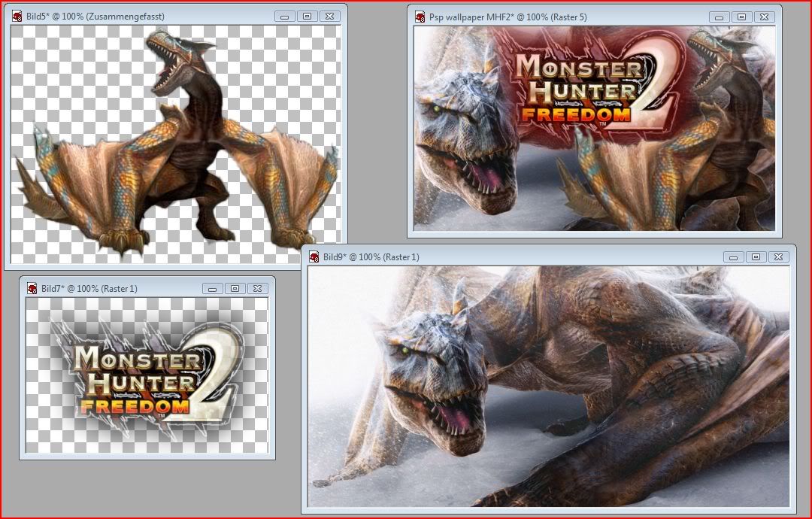Minimize the Bild9 image window
812x519 pixels.
[x=733, y=257]
